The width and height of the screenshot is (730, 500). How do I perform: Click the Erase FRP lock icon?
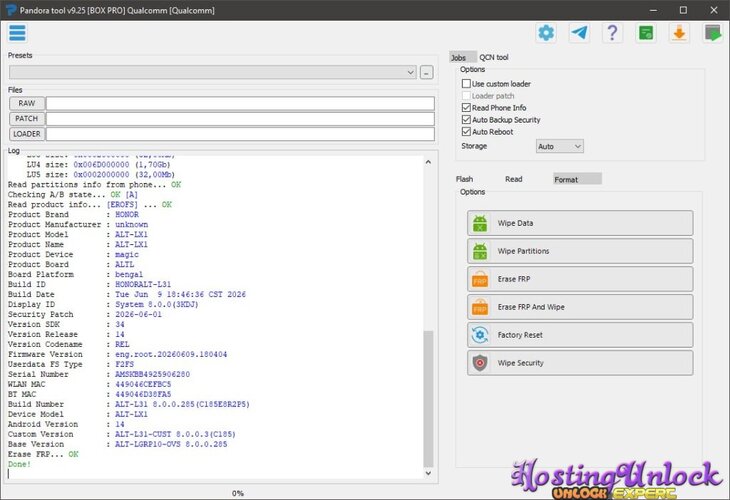click(480, 279)
